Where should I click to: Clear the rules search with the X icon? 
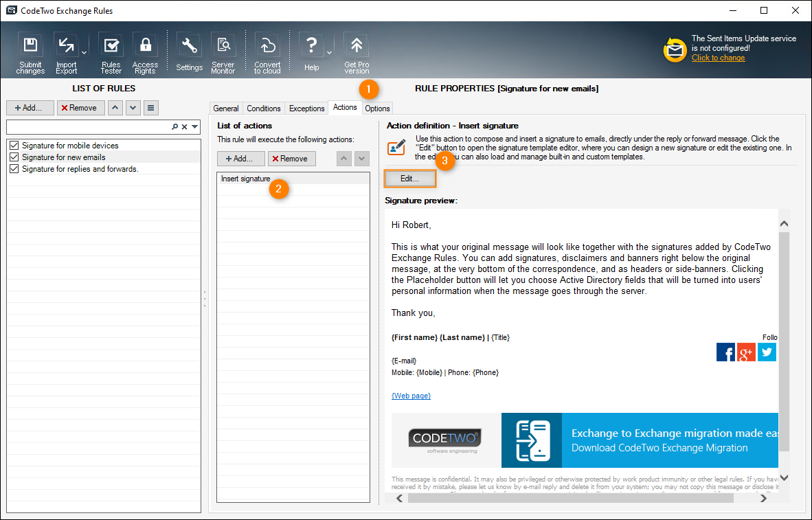(x=184, y=126)
